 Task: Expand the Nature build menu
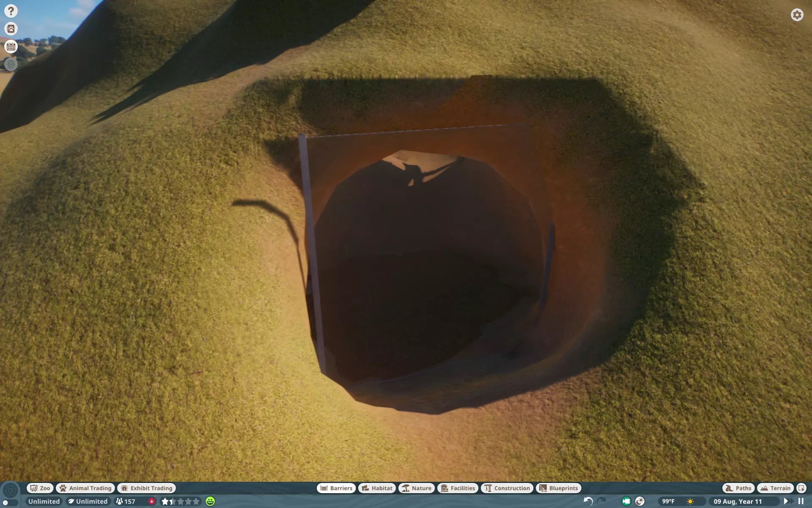pos(417,488)
